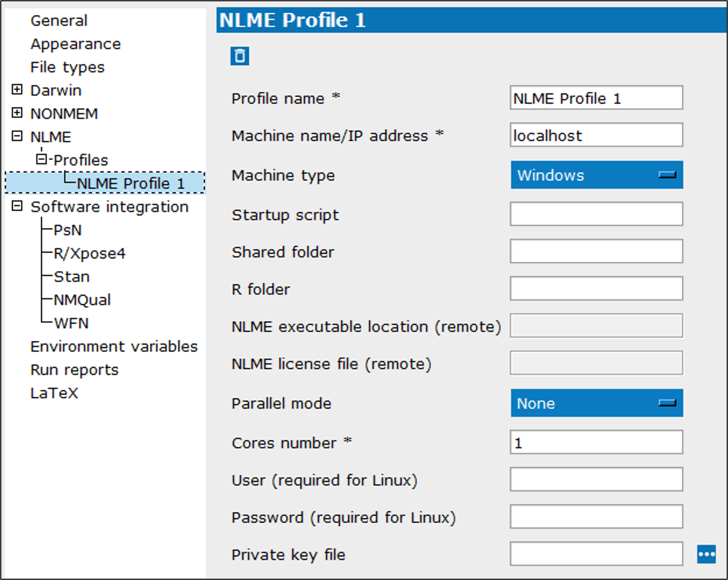Select Environment variables in the tree
728x580 pixels.
click(114, 346)
